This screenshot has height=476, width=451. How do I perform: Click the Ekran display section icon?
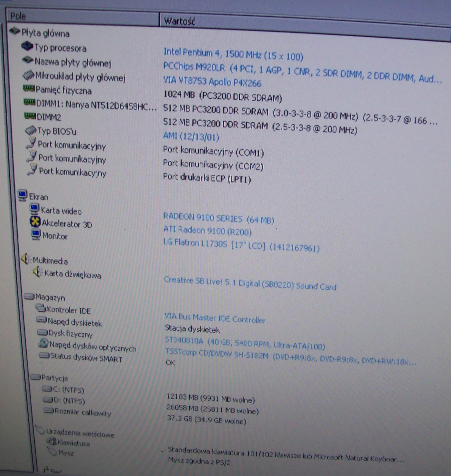tap(22, 195)
